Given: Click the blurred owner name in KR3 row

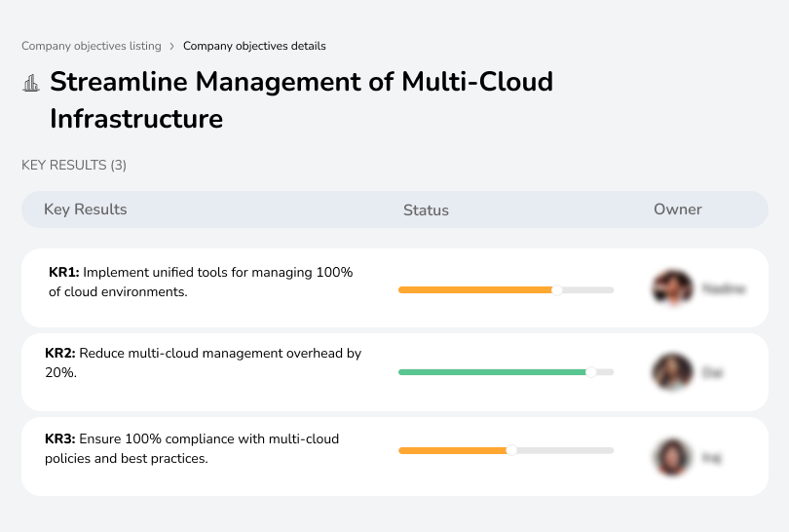Looking at the screenshot, I should [x=711, y=458].
